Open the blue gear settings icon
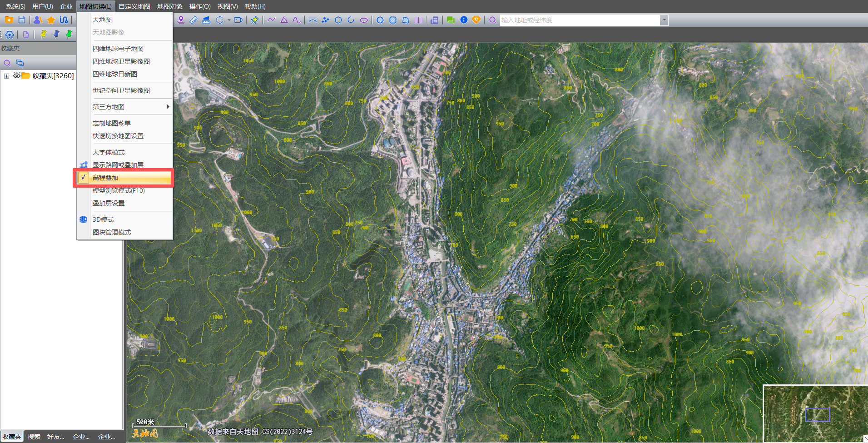Viewport: 868px width, 443px height. (x=10, y=35)
